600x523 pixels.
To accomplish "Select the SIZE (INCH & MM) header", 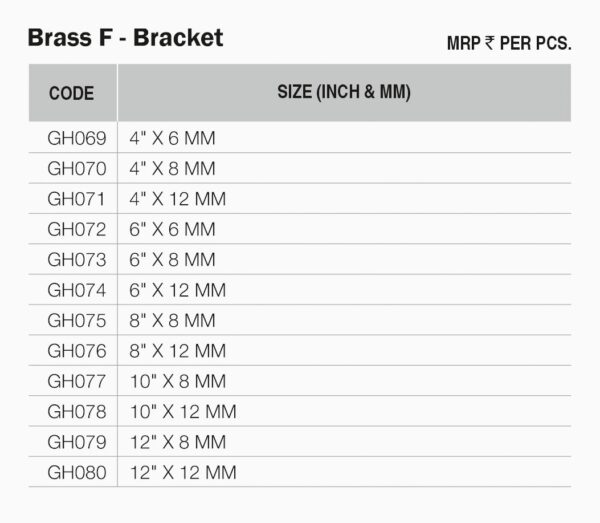I will 344,92.
